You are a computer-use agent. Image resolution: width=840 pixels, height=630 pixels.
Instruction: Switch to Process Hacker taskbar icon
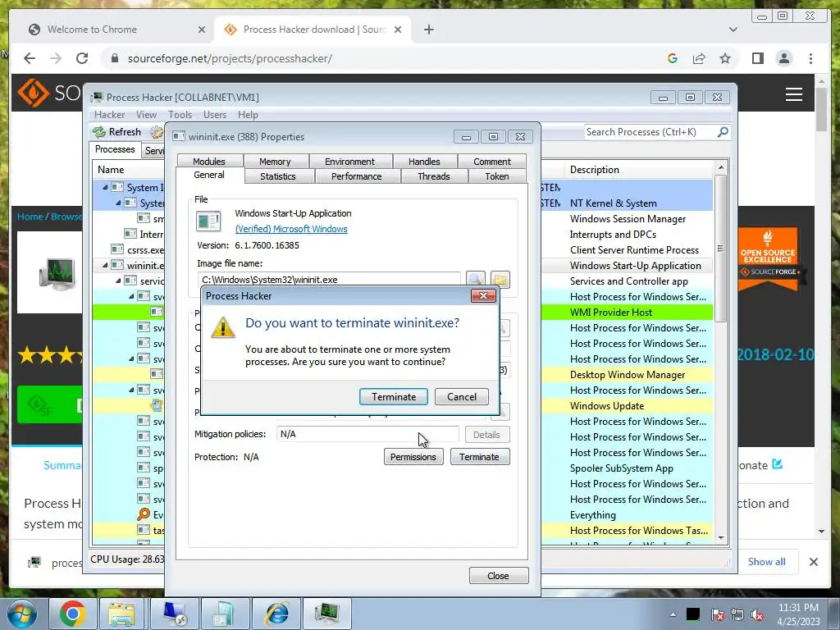tap(327, 614)
